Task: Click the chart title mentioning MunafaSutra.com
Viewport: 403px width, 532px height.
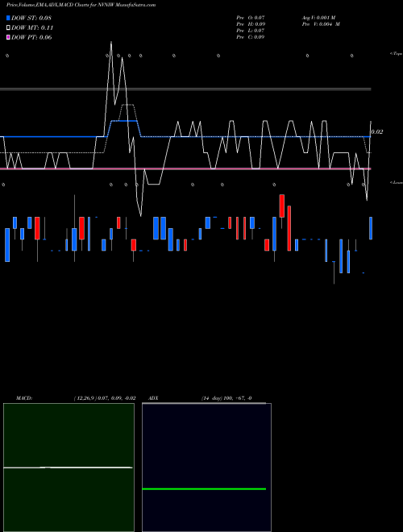Action: pyautogui.click(x=81, y=5)
